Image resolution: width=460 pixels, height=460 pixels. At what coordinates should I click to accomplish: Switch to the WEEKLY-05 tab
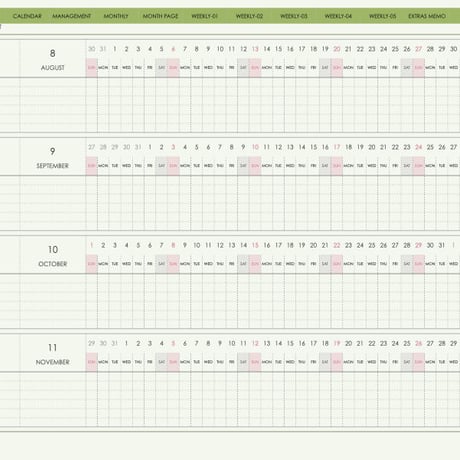383,16
